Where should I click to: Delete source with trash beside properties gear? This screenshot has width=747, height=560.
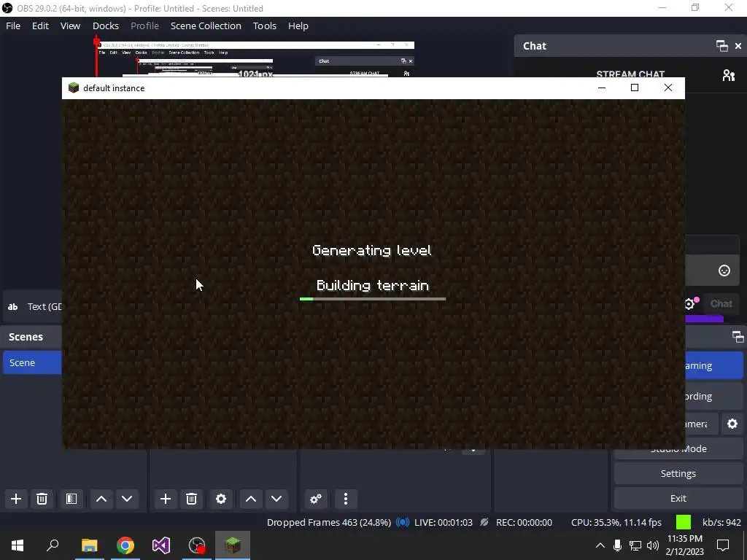coord(192,499)
